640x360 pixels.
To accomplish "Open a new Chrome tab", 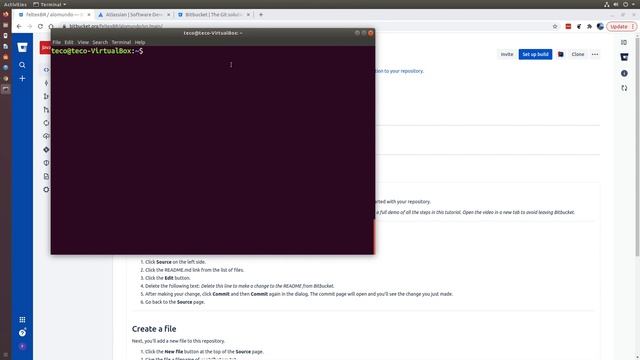I will pyautogui.click(x=261, y=15).
